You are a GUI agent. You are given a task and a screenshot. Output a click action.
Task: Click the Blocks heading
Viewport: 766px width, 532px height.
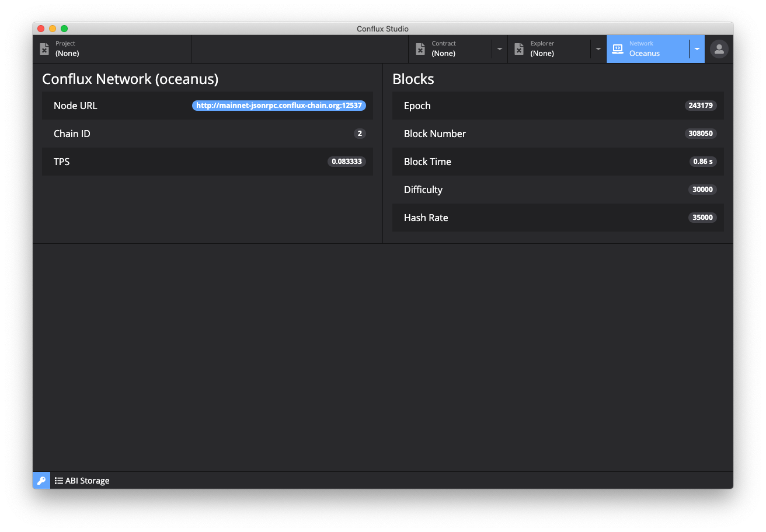(x=413, y=79)
